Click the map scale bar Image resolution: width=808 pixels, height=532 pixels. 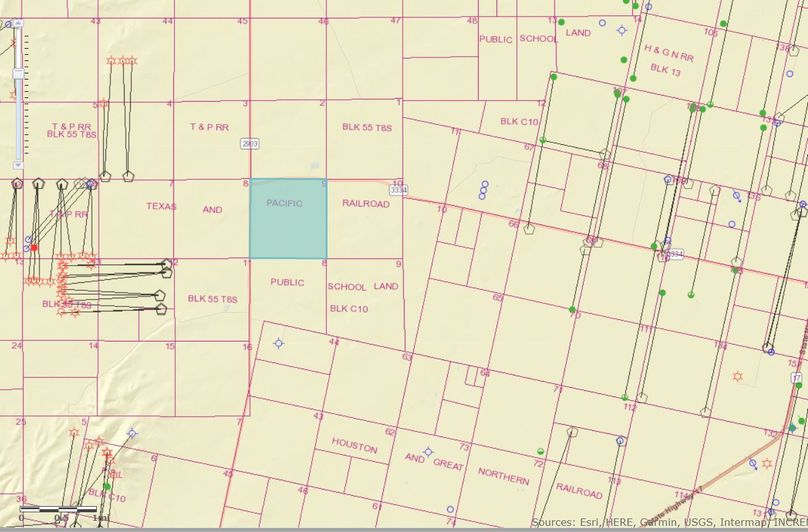point(58,509)
